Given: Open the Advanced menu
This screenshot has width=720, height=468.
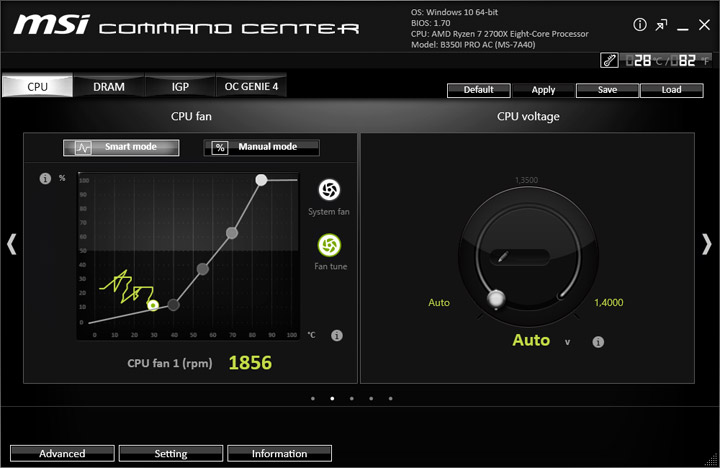Looking at the screenshot, I should 62,453.
